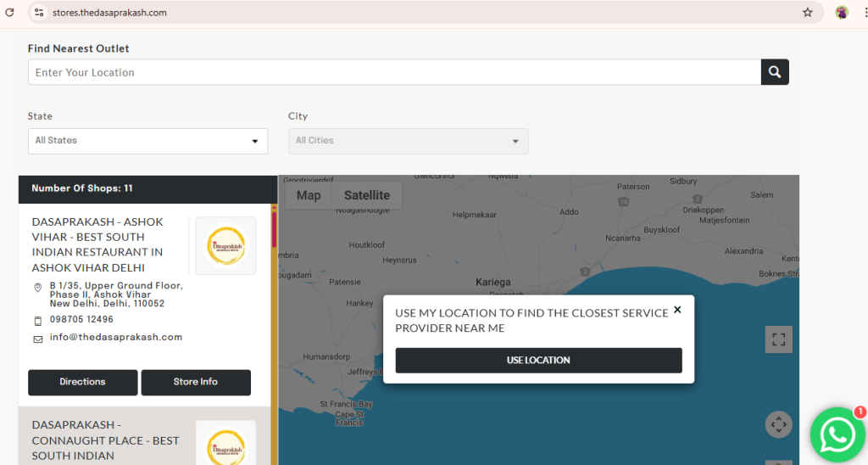Get Directions to Ashok Vihar outlet
Viewport: 868px width, 465px height.
82,382
